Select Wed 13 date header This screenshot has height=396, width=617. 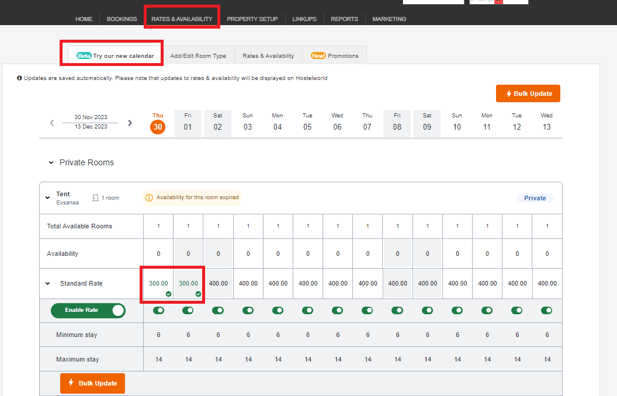pos(547,123)
